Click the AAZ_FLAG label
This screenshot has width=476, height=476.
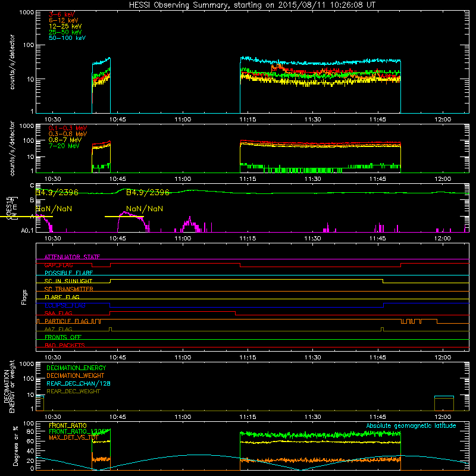tap(58, 329)
